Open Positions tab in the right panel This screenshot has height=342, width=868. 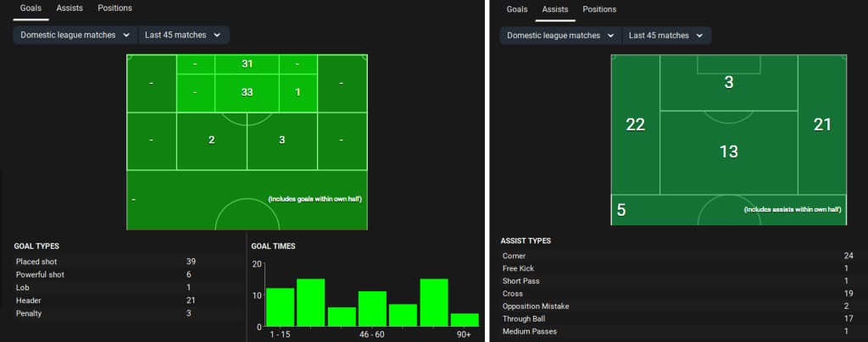(x=599, y=9)
